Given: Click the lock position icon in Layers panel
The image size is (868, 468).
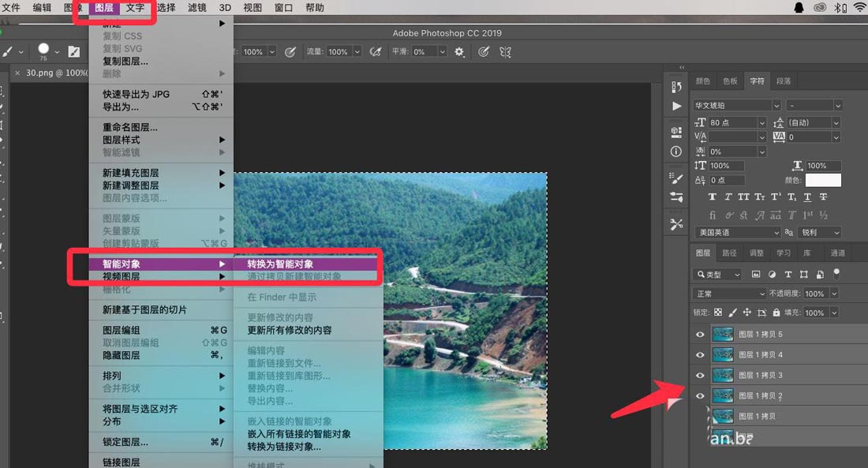Looking at the screenshot, I should [747, 313].
